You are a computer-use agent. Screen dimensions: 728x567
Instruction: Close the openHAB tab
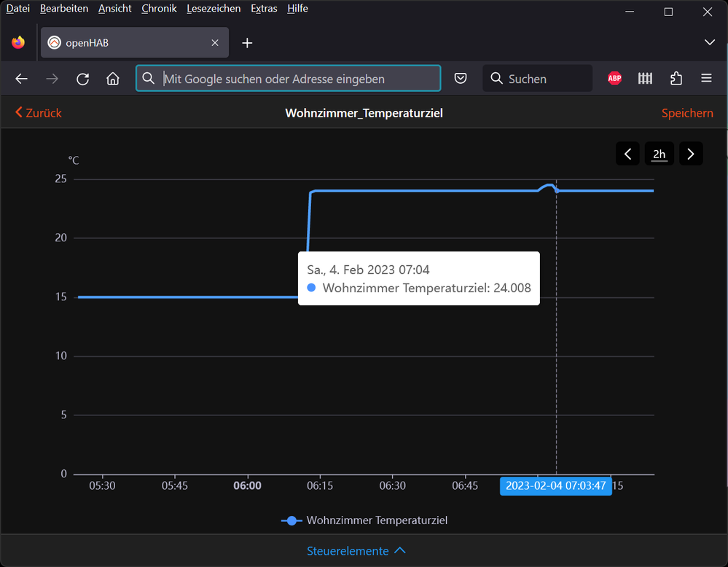[x=215, y=43]
